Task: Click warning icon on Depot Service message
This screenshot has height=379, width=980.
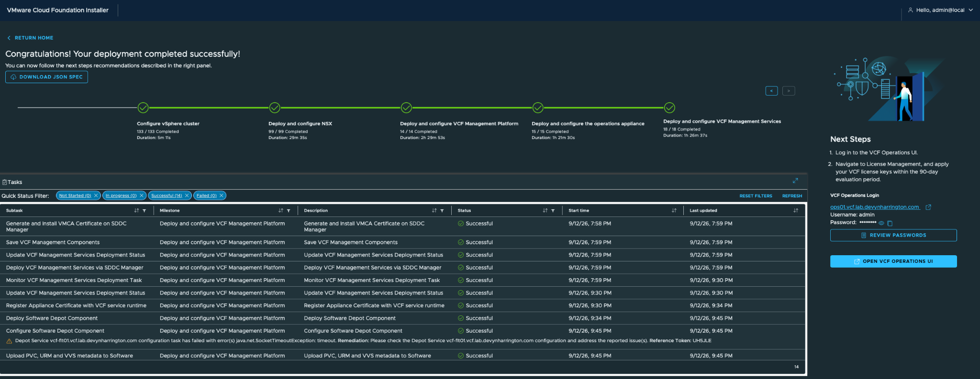Action: pyautogui.click(x=9, y=341)
